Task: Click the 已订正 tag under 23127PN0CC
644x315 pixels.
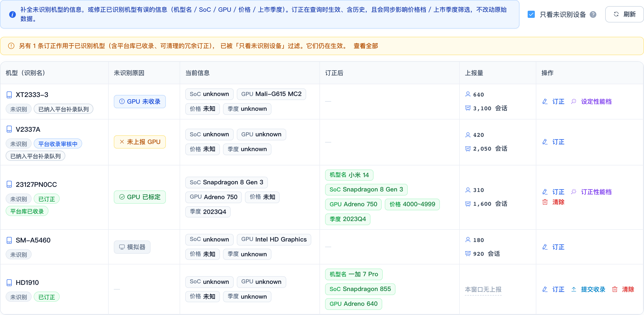Action: pyautogui.click(x=47, y=199)
